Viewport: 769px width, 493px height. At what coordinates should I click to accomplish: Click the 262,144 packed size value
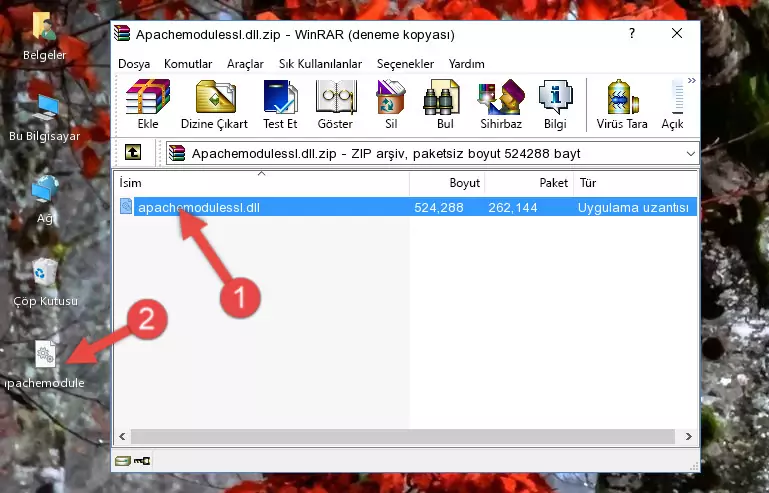pos(513,208)
